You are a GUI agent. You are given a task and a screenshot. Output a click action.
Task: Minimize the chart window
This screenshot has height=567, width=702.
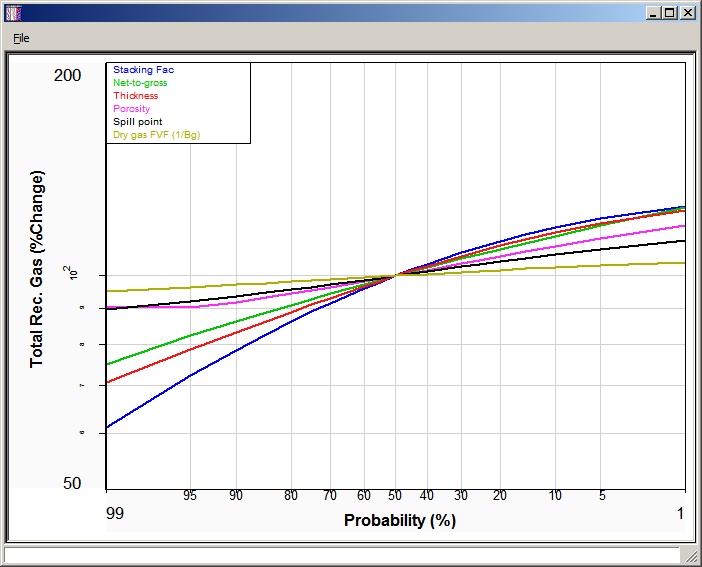click(x=654, y=13)
